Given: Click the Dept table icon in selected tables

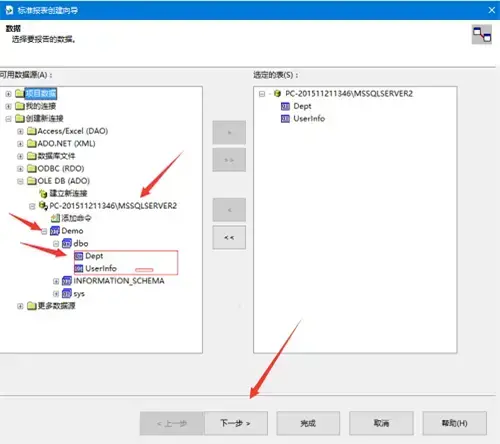Looking at the screenshot, I should point(285,106).
